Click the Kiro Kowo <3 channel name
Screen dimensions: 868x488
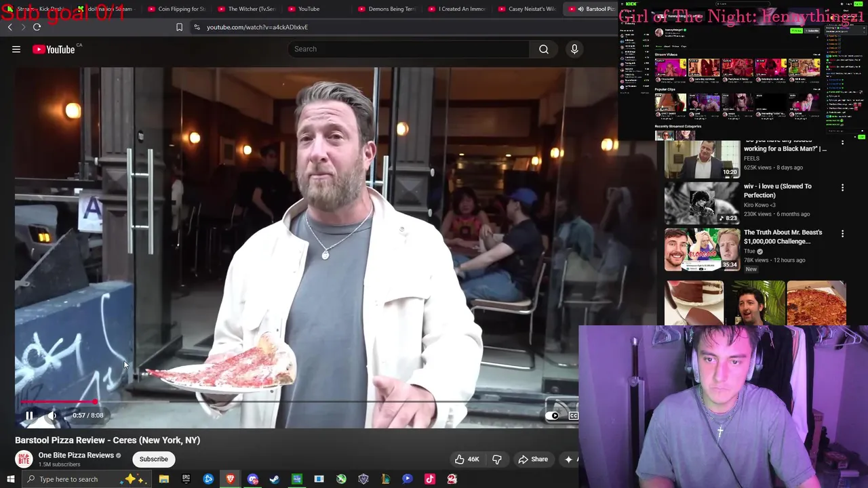(759, 205)
